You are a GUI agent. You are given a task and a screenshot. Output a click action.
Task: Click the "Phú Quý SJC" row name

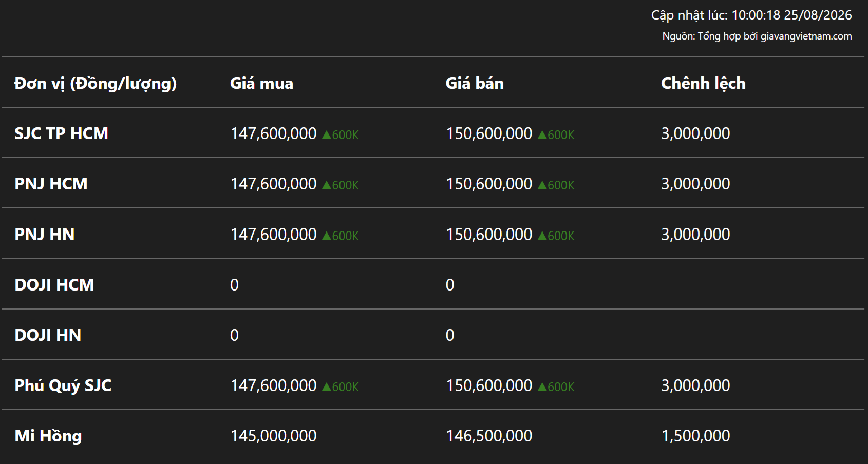[63, 385]
